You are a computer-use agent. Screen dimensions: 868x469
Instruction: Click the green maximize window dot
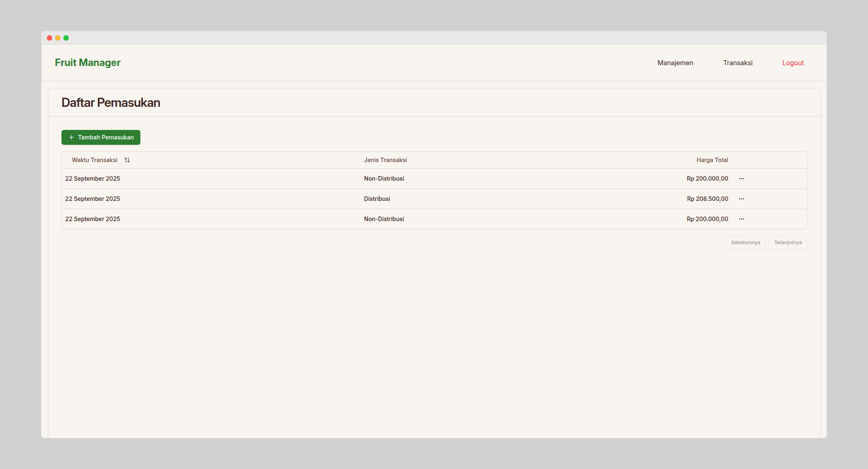tap(66, 38)
